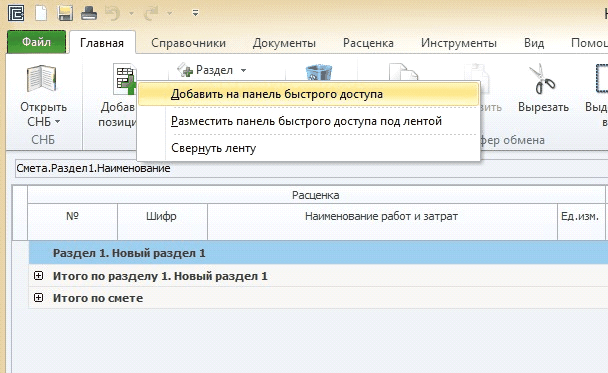Click the application logo icon in title bar
Image resolution: width=608 pixels, height=373 pixels.
click(16, 13)
